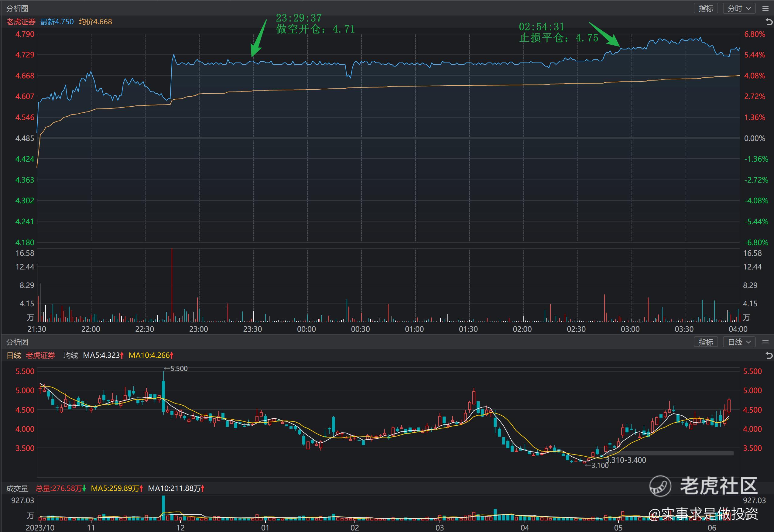Viewport: 774px width, 532px height.
Task: Click the ←5.500 high price marker on the daily chart
Action: (x=176, y=369)
